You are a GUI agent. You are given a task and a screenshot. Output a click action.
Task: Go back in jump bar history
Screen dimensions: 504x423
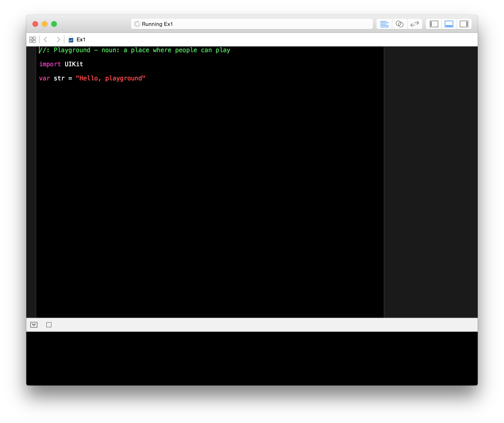tap(46, 39)
